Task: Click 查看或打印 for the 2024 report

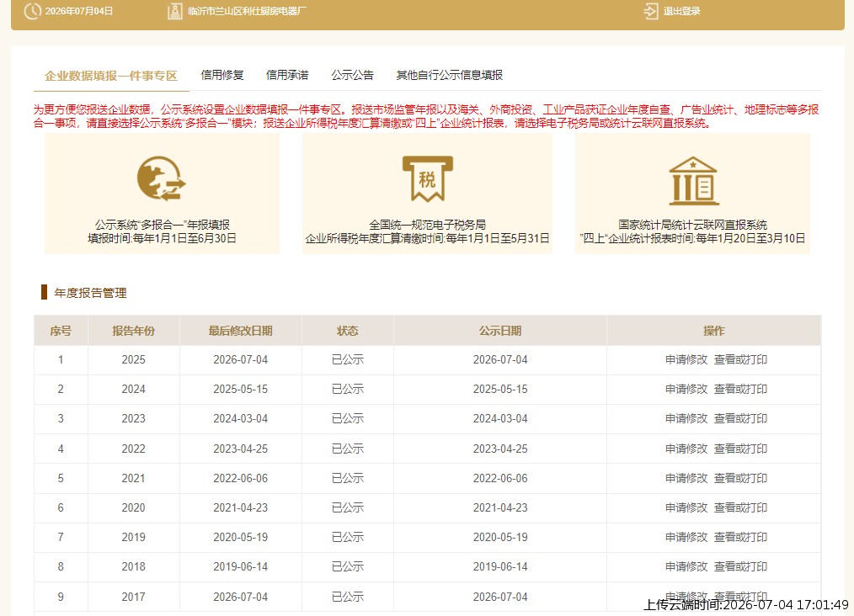Action: pos(740,389)
